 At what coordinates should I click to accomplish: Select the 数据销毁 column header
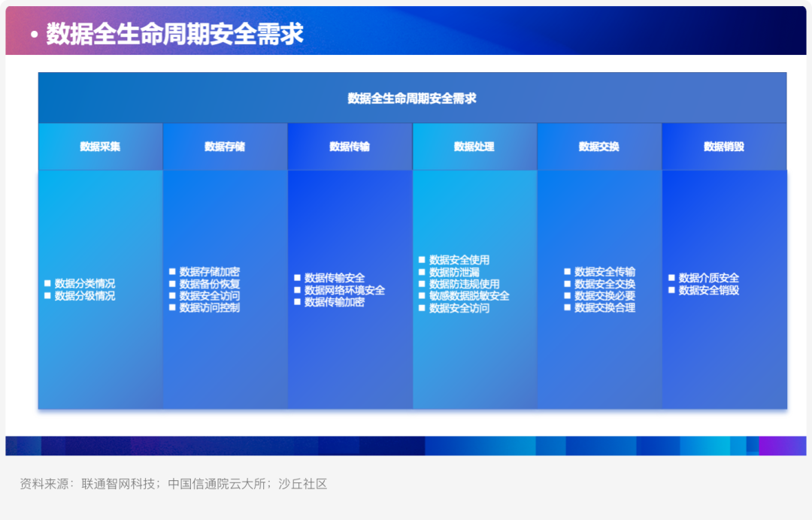click(x=724, y=147)
